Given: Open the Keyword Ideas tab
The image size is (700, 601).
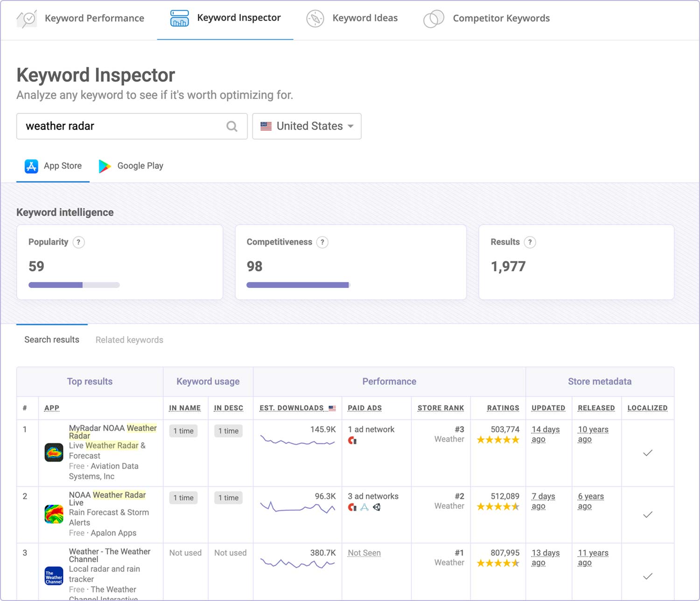Looking at the screenshot, I should tap(352, 19).
